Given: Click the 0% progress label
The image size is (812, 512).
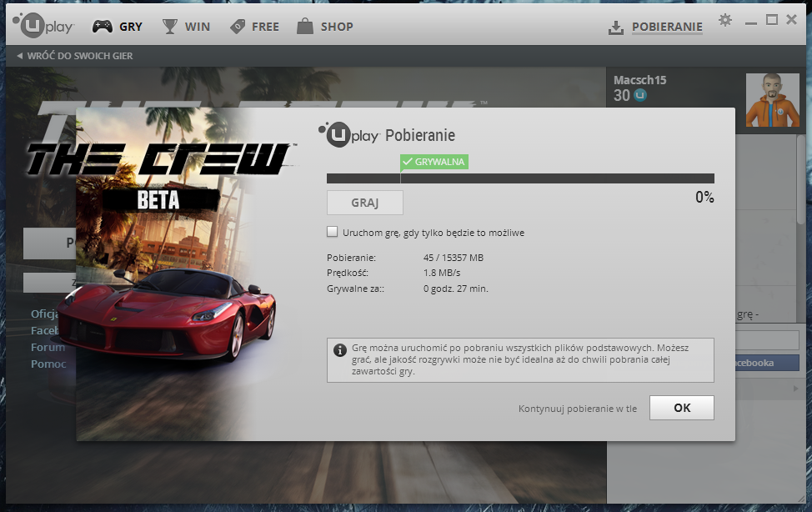Looking at the screenshot, I should [x=704, y=198].
